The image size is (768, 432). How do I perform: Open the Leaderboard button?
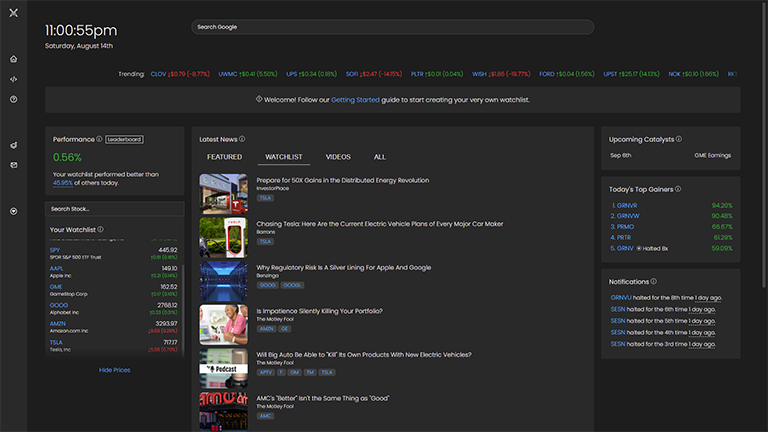125,139
